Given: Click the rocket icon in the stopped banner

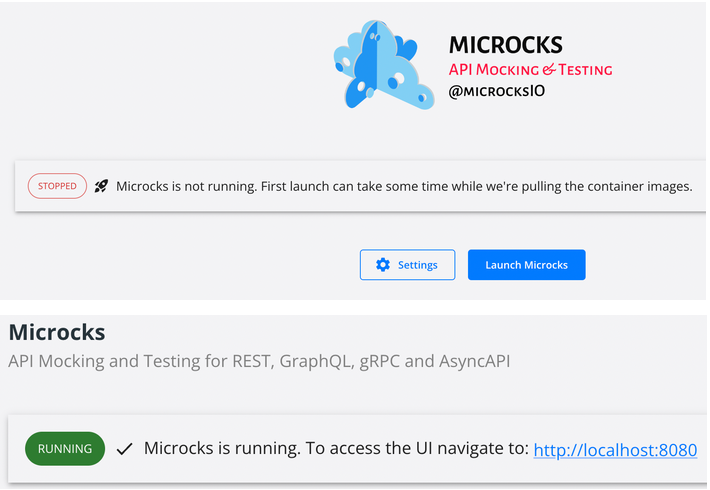Looking at the screenshot, I should 101,186.
